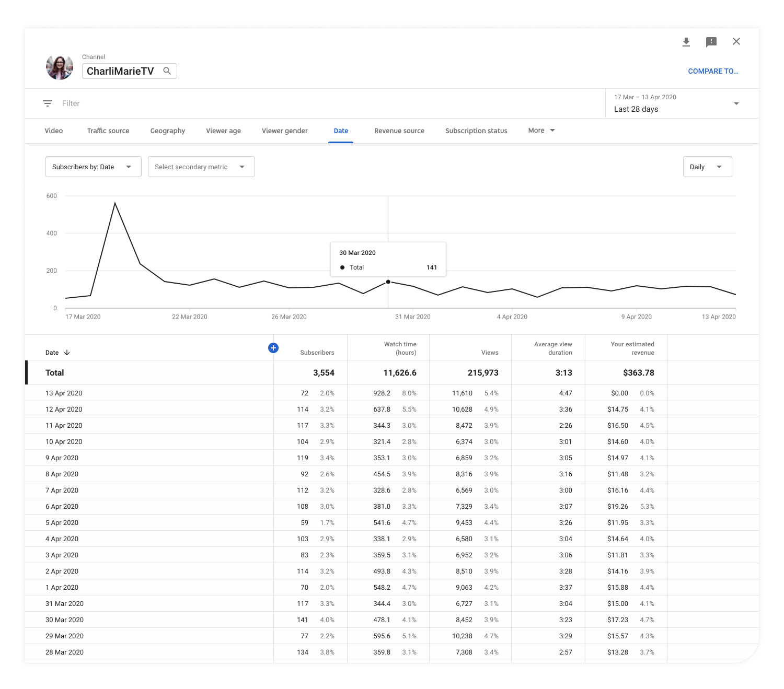Viewport: 784px width, 689px height.
Task: Close the analytics panel
Action: point(736,41)
